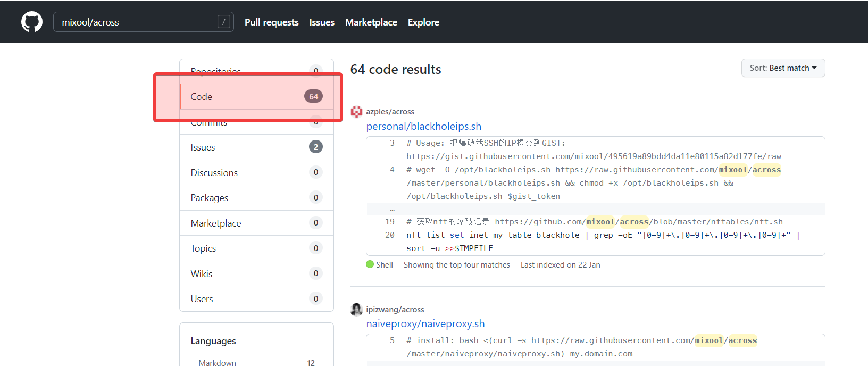Click the Shell language label
Viewport: 868px width, 366px height.
click(385, 265)
